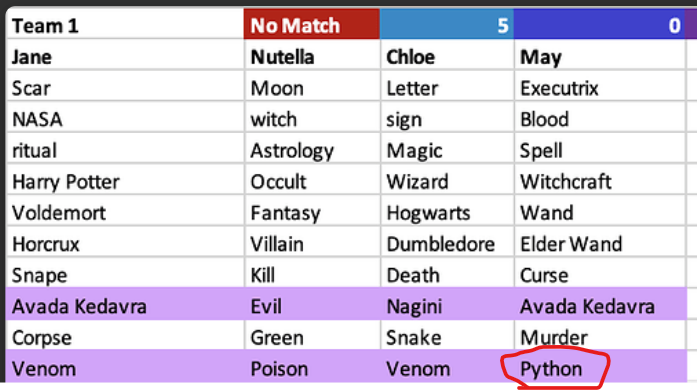Image resolution: width=697 pixels, height=390 pixels.
Task: Select the indigo cell showing 0
Action: click(600, 24)
